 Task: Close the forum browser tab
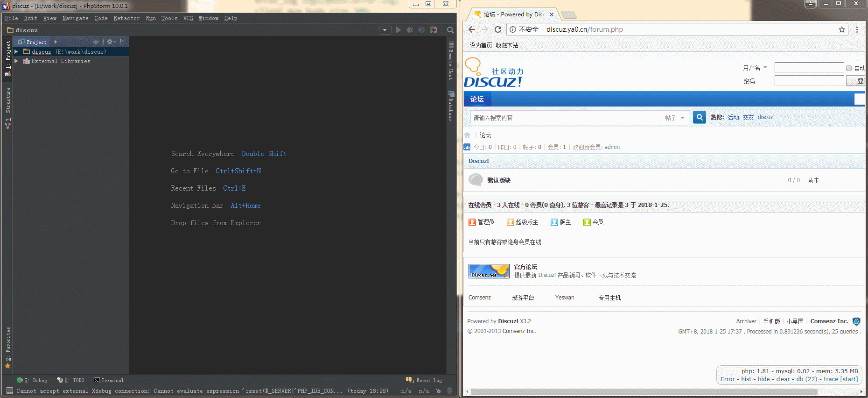pos(551,14)
